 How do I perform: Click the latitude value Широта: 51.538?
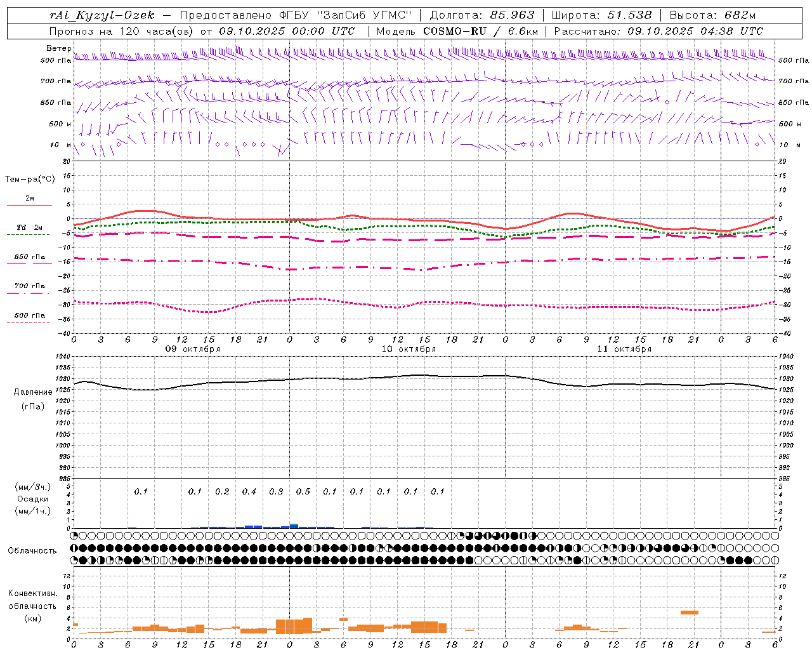point(601,15)
